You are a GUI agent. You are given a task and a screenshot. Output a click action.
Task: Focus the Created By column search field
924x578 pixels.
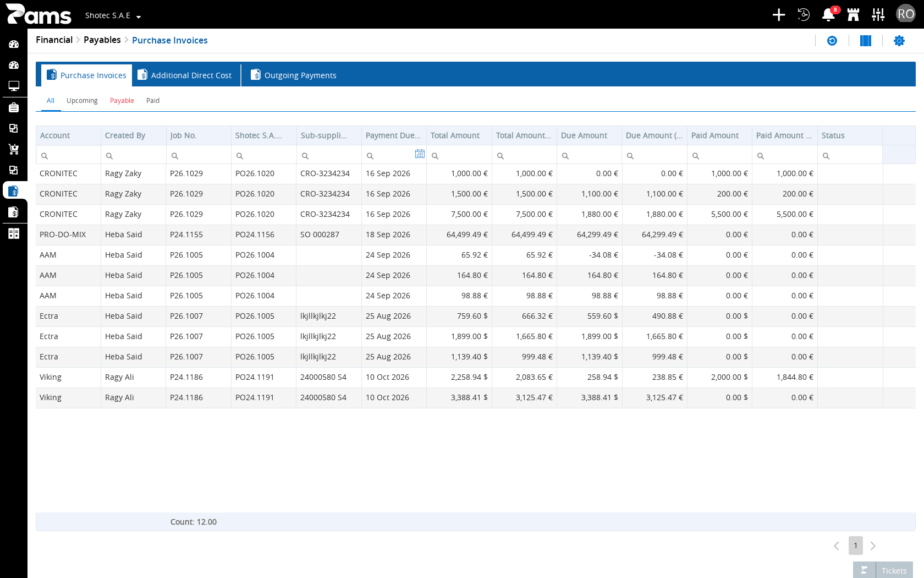coord(134,156)
